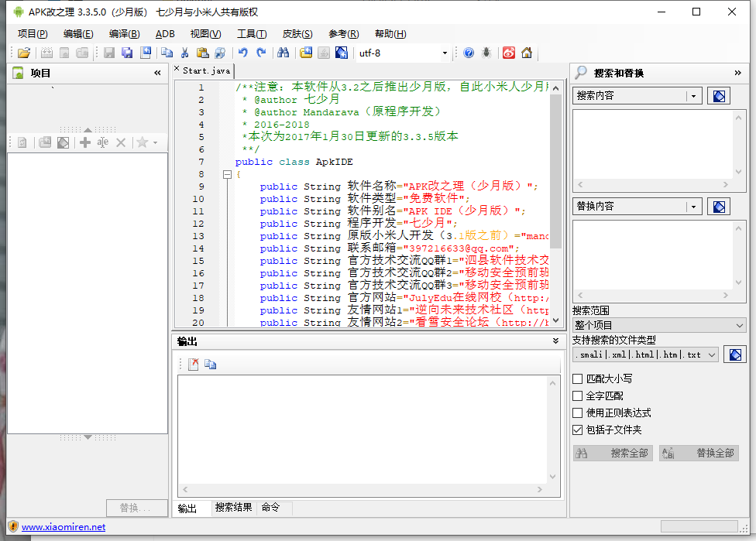Click the copy output icon in output panel
The height and width of the screenshot is (541, 756).
point(210,365)
